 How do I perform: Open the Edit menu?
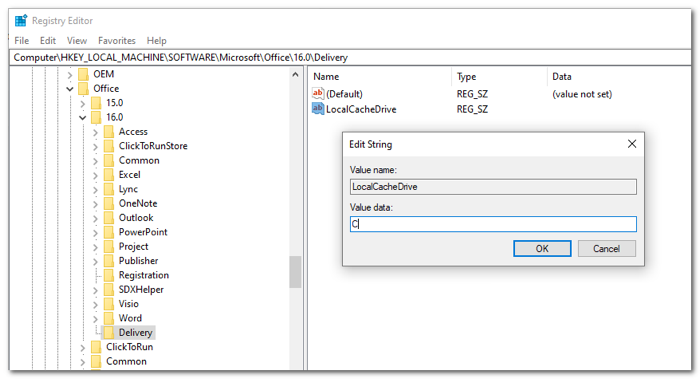48,41
